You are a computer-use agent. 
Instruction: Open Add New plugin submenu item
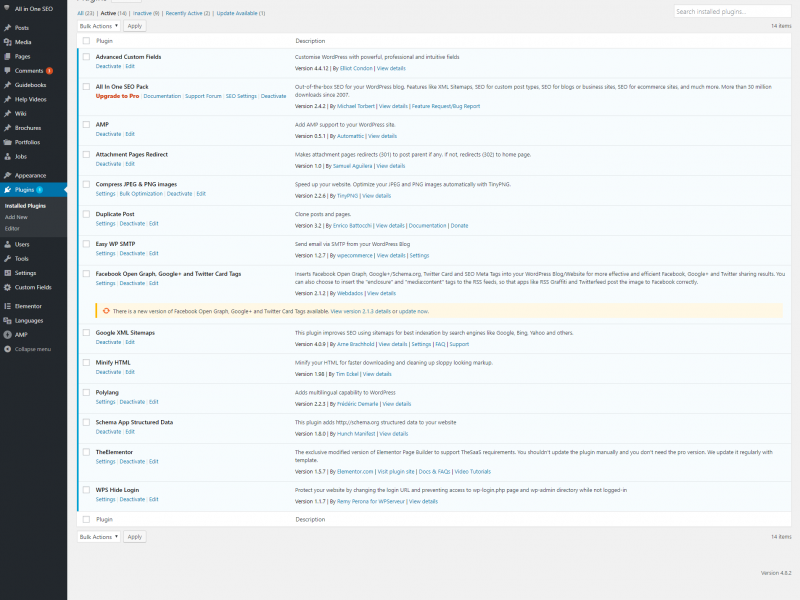16,217
